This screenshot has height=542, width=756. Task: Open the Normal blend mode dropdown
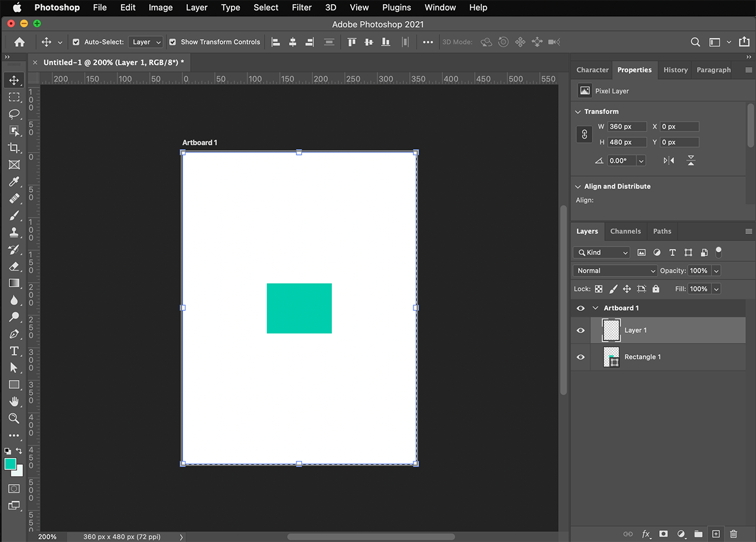tap(615, 271)
